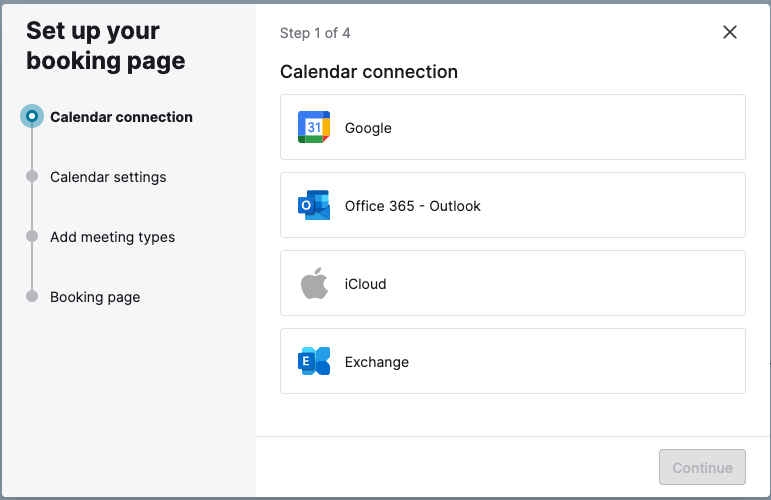The width and height of the screenshot is (771, 500).
Task: Open Add meeting types step label
Action: point(112,237)
